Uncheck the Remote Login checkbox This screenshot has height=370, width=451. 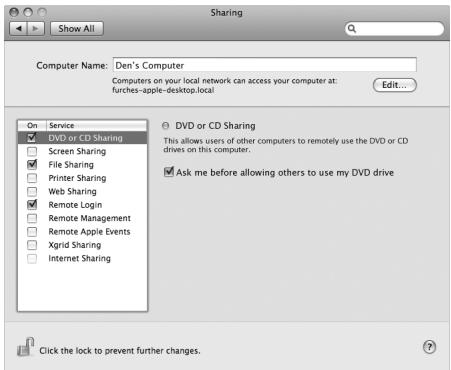(x=32, y=204)
